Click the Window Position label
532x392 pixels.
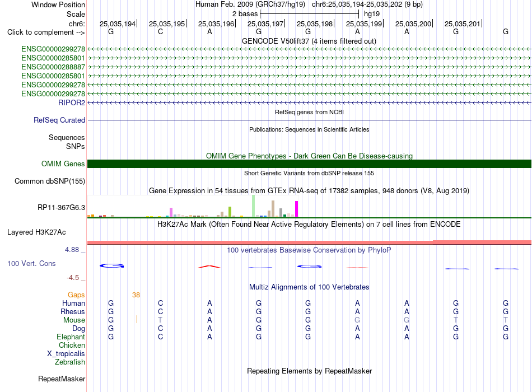[58, 4]
